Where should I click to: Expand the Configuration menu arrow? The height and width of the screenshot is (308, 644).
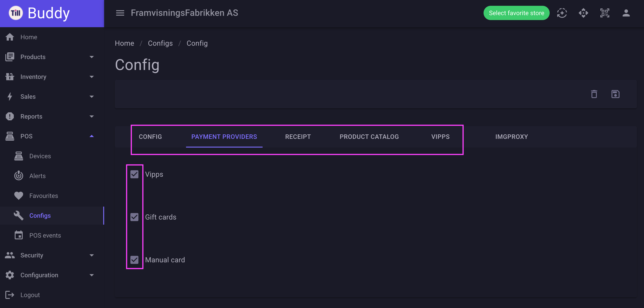pyautogui.click(x=92, y=275)
